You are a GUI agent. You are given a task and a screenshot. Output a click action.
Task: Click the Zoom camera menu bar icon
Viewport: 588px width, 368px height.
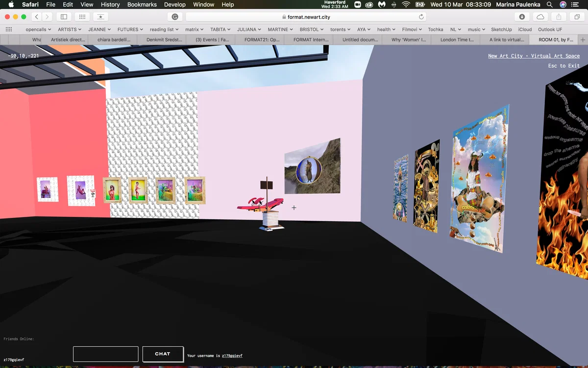coord(357,4)
